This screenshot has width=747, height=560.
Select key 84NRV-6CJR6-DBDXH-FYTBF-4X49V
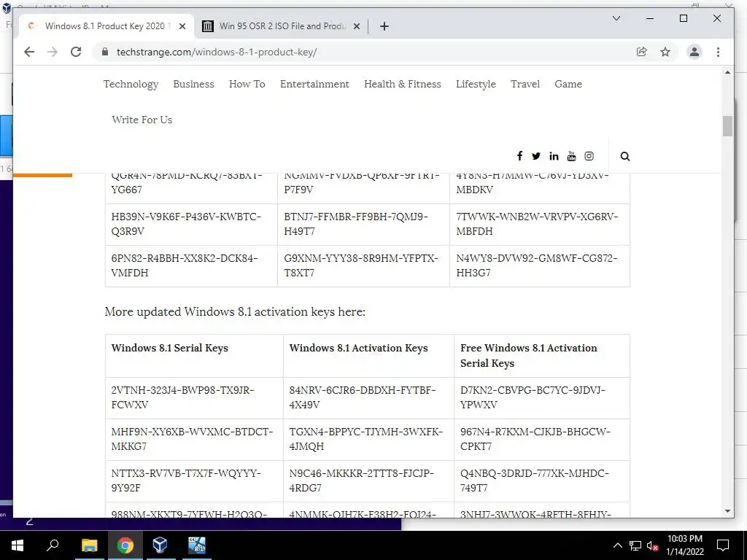(x=362, y=397)
